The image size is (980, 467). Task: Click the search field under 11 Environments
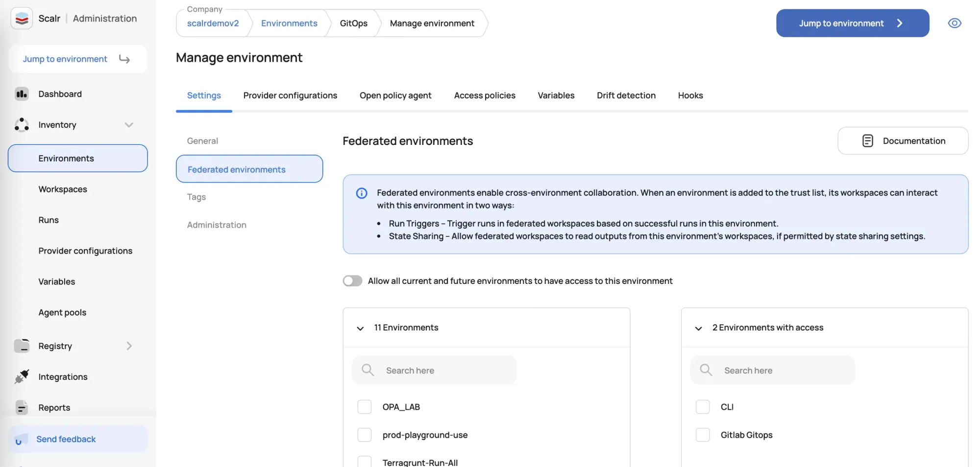[434, 370]
